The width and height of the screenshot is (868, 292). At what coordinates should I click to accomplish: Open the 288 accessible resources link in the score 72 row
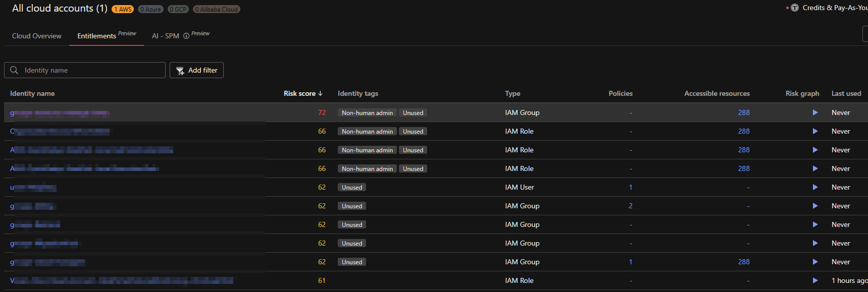(x=743, y=112)
